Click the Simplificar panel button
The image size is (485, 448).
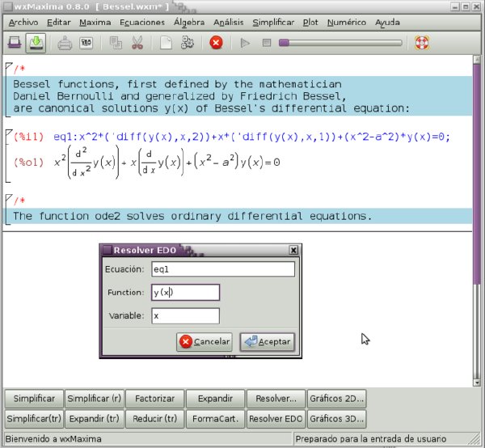(34, 399)
